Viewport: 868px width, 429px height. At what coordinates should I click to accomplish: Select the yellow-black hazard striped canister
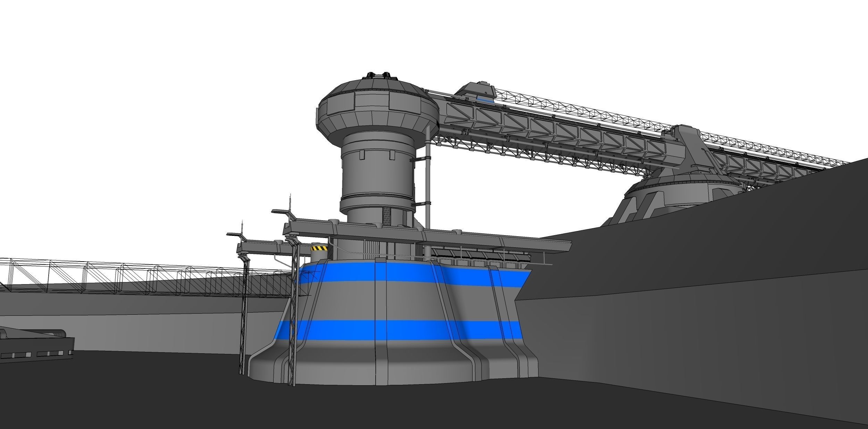[319, 253]
